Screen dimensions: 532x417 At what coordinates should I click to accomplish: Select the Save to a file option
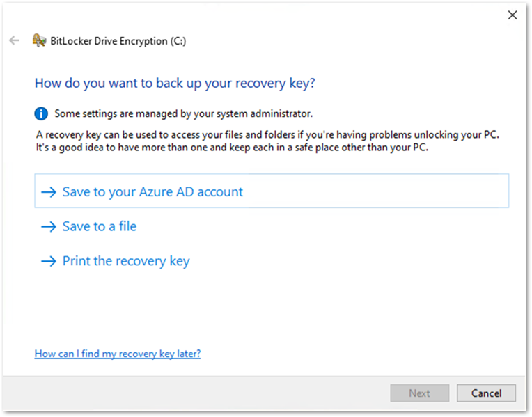pos(100,227)
